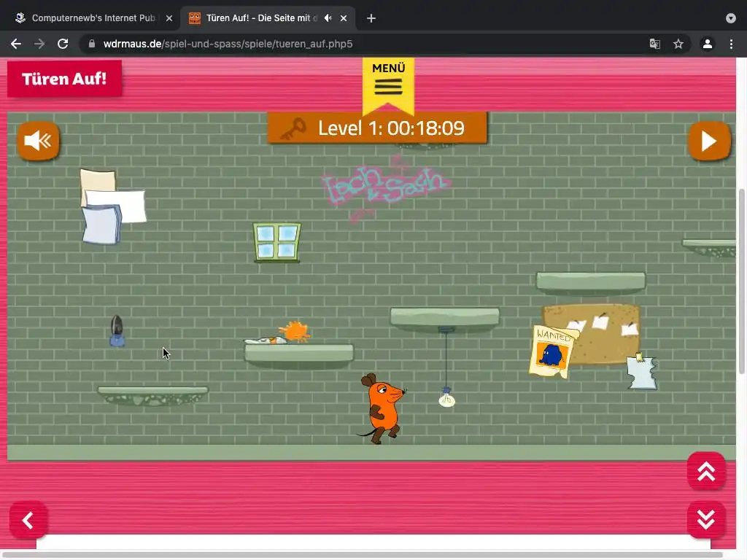Screen dimensions: 747x560
Task: Click the Level 1 timer text
Action: point(391,128)
